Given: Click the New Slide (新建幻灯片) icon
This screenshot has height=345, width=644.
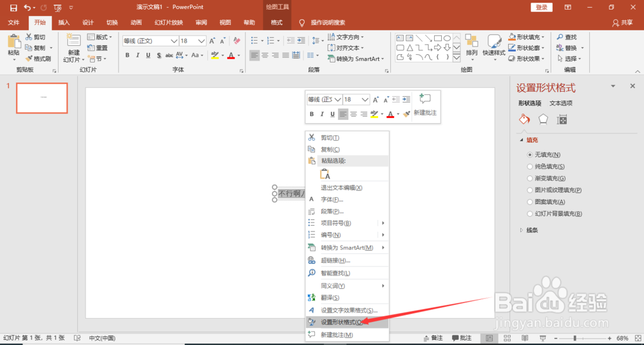Looking at the screenshot, I should (74, 40).
